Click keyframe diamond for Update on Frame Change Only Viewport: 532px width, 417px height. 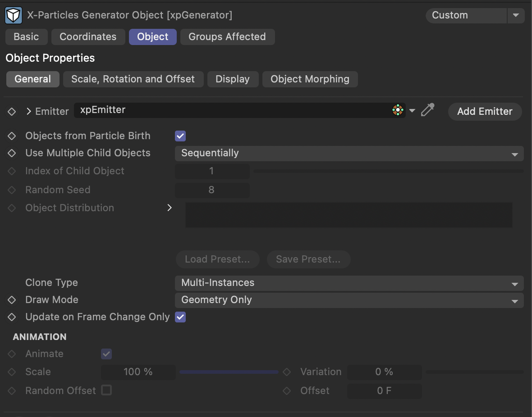click(12, 317)
